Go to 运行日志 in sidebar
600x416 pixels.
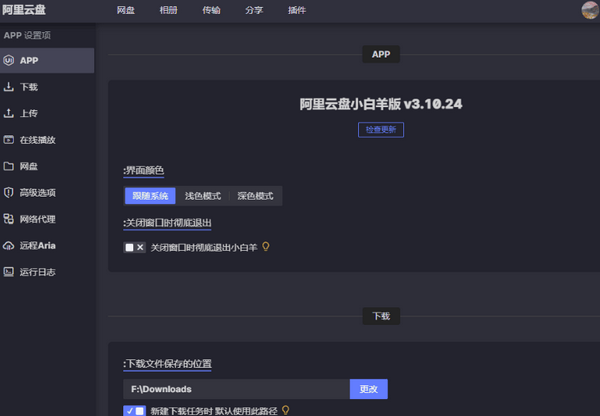click(47, 272)
